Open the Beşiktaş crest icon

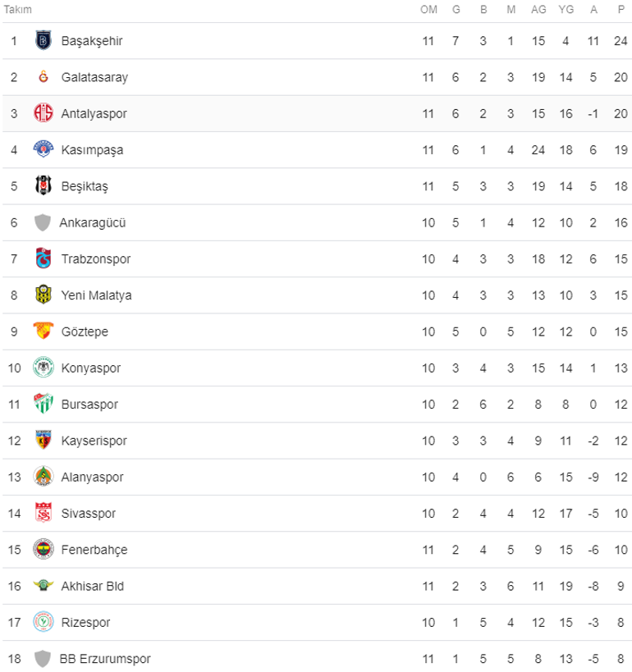43,186
